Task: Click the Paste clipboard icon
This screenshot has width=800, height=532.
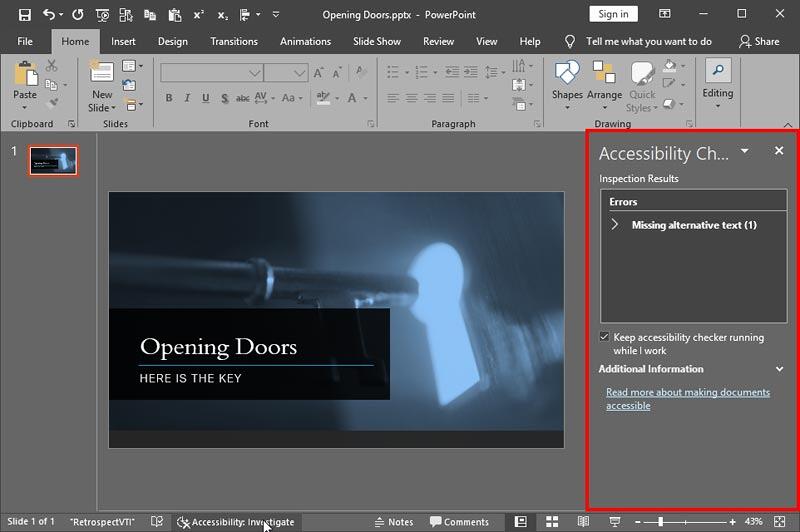Action: (x=26, y=74)
